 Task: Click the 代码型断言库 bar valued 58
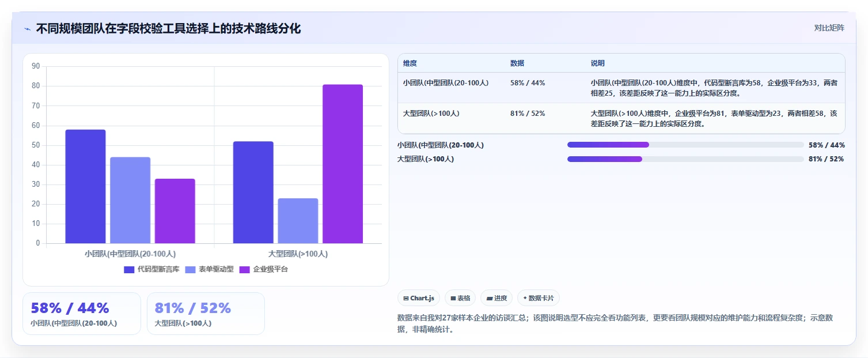[x=85, y=186]
